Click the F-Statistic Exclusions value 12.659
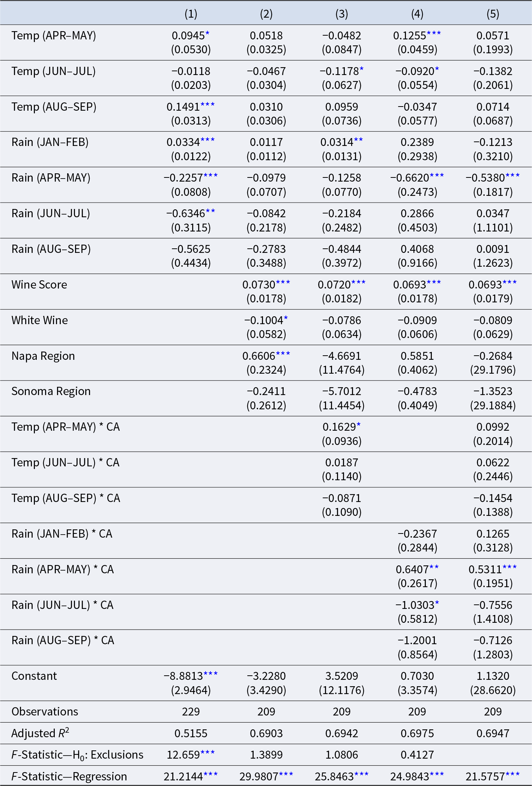This screenshot has width=532, height=786. click(183, 755)
